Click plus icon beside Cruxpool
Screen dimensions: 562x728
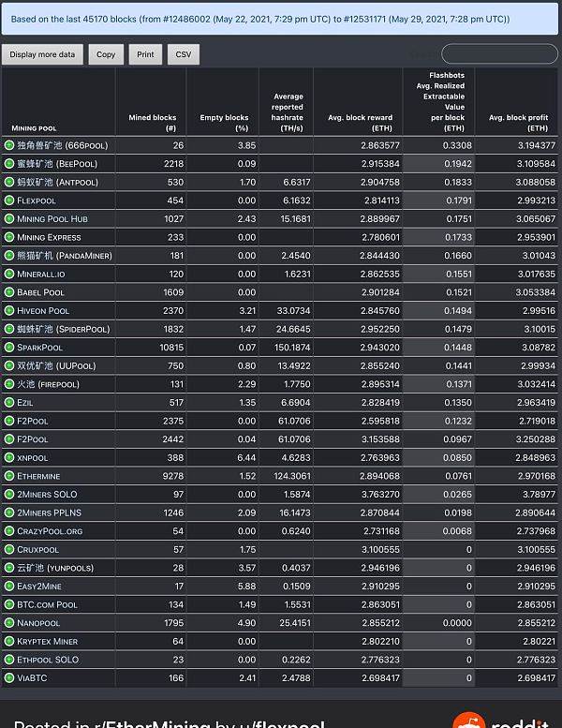point(9,549)
